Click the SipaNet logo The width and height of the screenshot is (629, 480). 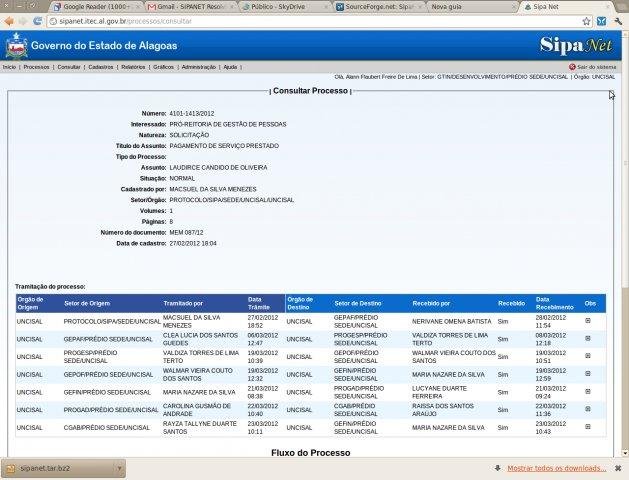pyautogui.click(x=576, y=45)
